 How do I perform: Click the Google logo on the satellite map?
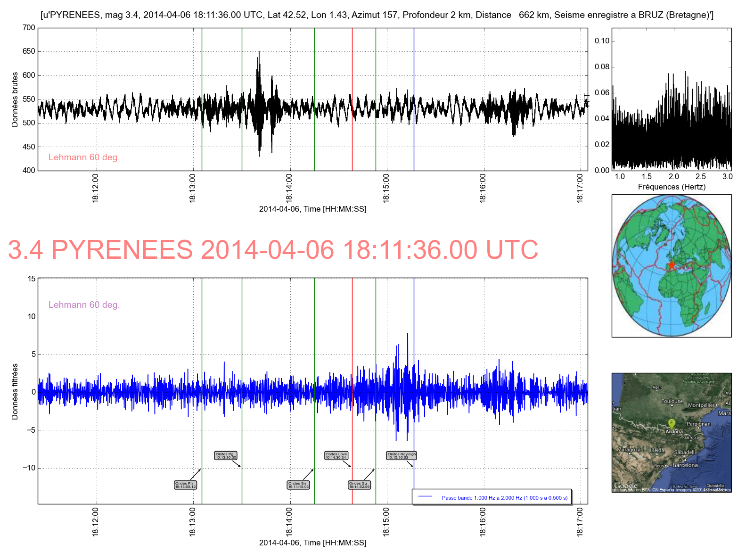[625, 486]
